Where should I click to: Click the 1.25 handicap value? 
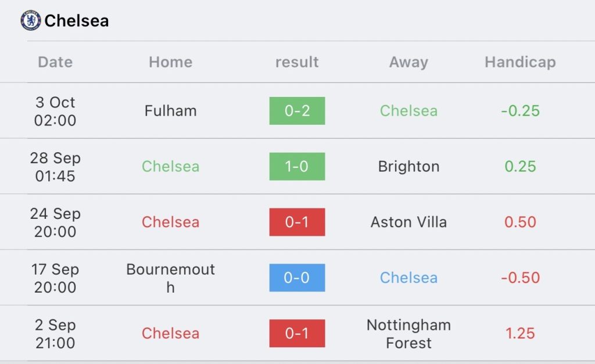[520, 334]
